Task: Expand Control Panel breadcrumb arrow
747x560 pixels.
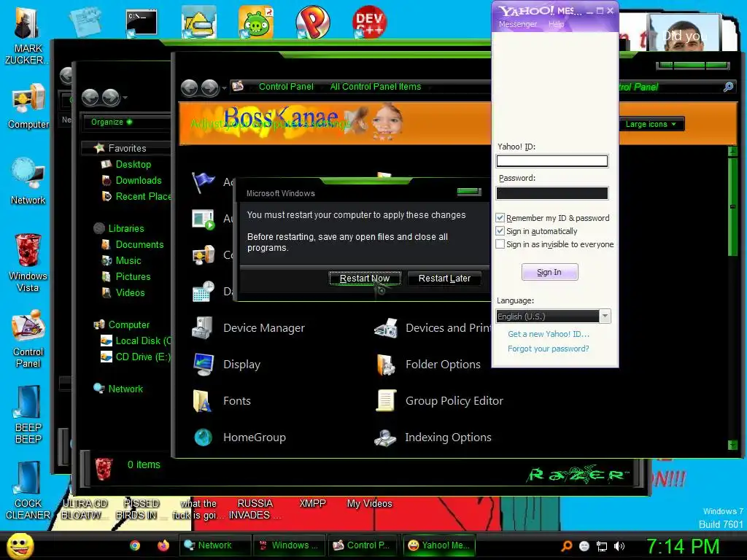Action: [x=322, y=87]
